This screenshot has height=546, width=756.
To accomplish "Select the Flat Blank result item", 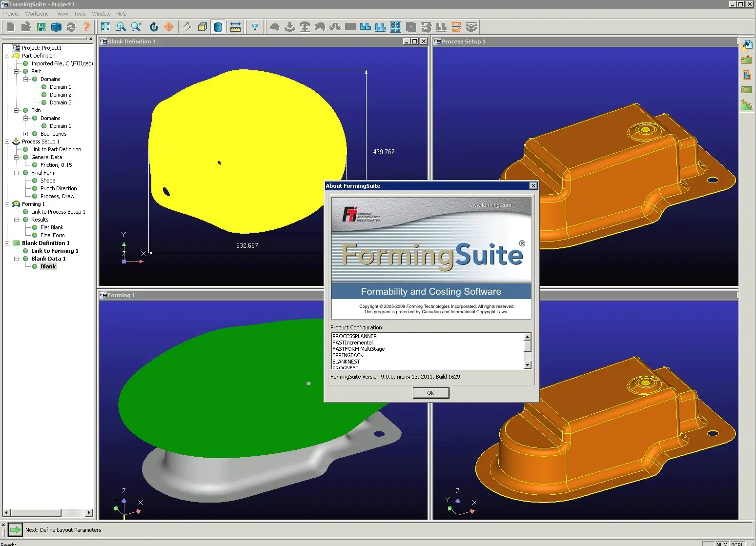I will point(52,227).
